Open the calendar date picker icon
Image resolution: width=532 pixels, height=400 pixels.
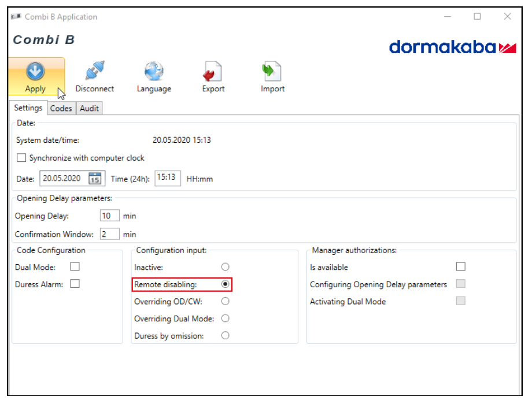coord(95,179)
